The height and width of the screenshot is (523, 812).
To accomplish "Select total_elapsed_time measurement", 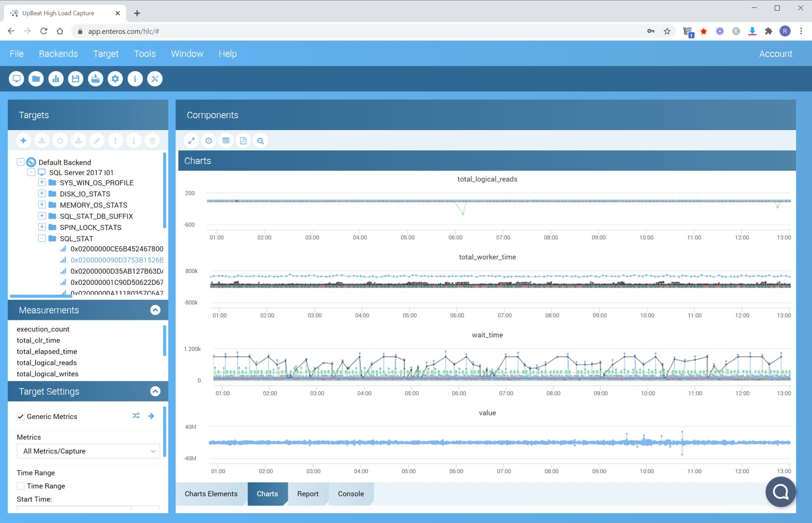I will pyautogui.click(x=47, y=352).
